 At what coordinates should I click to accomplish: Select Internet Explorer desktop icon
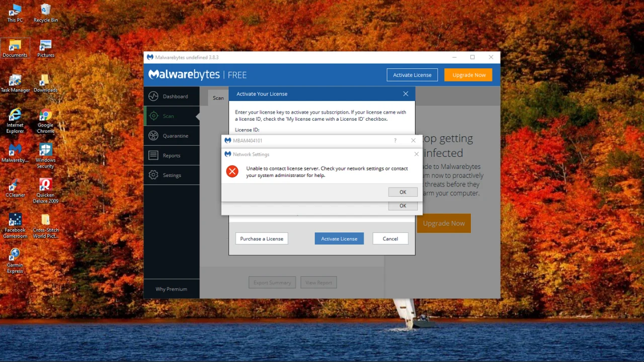15,121
